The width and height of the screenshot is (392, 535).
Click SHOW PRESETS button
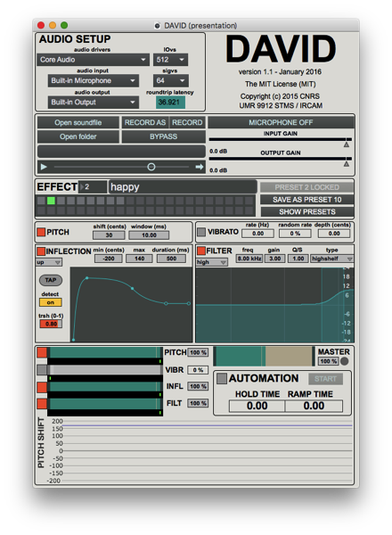pyautogui.click(x=306, y=212)
